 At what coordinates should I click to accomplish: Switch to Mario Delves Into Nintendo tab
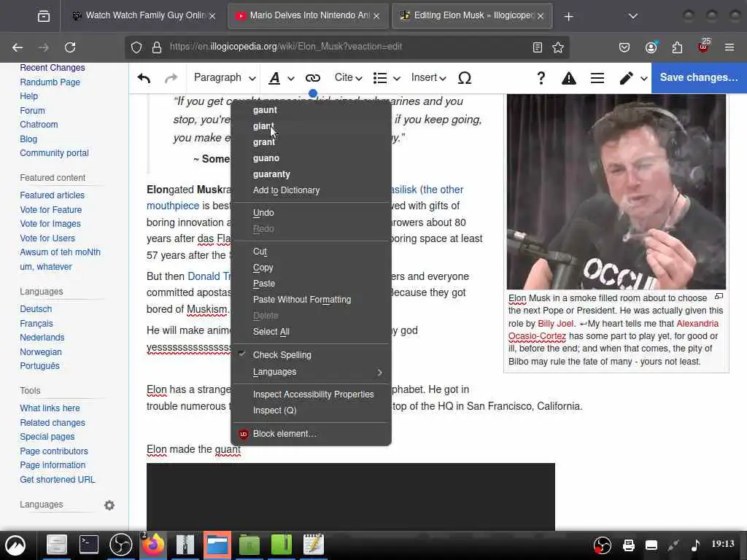[308, 16]
